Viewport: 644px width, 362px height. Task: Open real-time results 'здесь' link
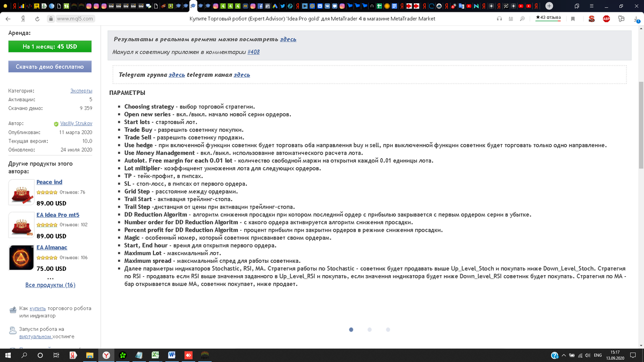(288, 39)
